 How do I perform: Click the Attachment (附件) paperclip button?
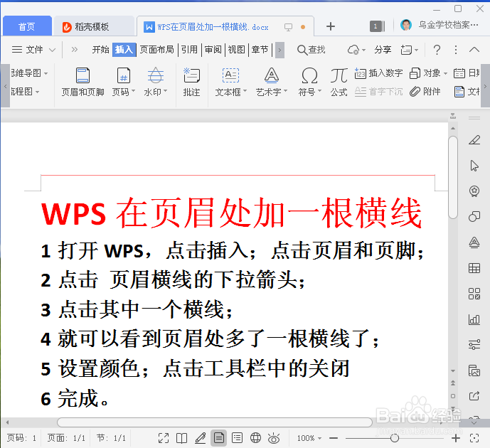[x=425, y=91]
